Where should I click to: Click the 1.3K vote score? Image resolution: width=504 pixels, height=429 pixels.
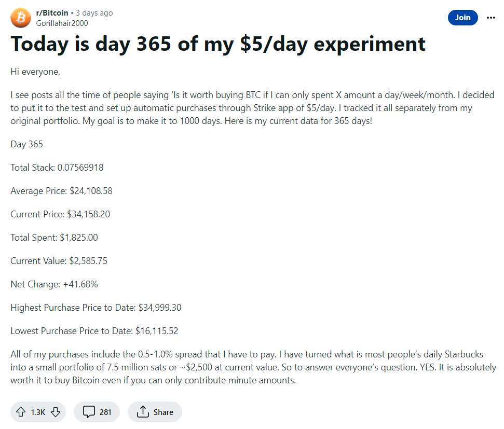click(x=38, y=412)
